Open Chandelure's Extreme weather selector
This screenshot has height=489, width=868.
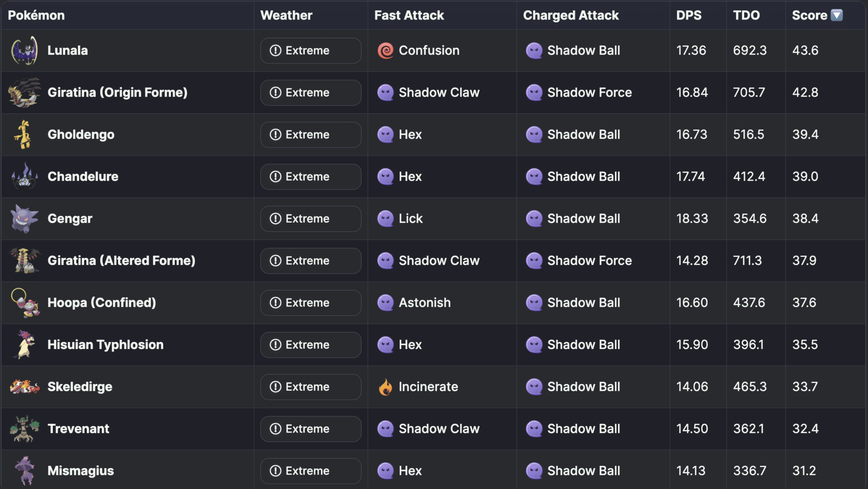311,177
